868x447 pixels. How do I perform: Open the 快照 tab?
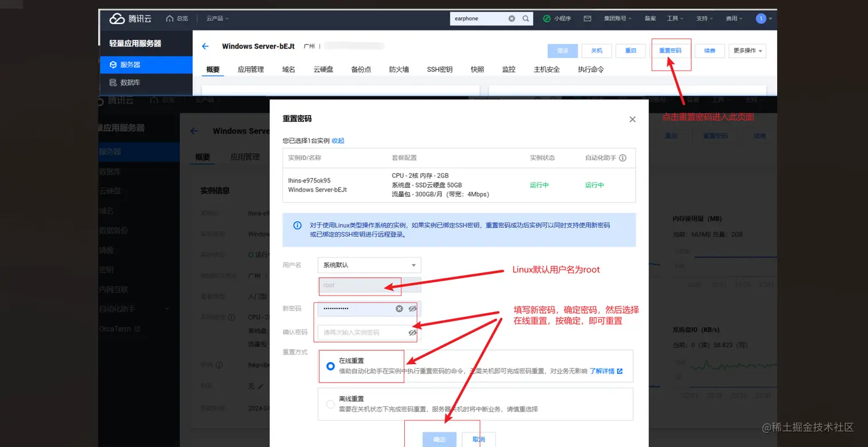[478, 69]
